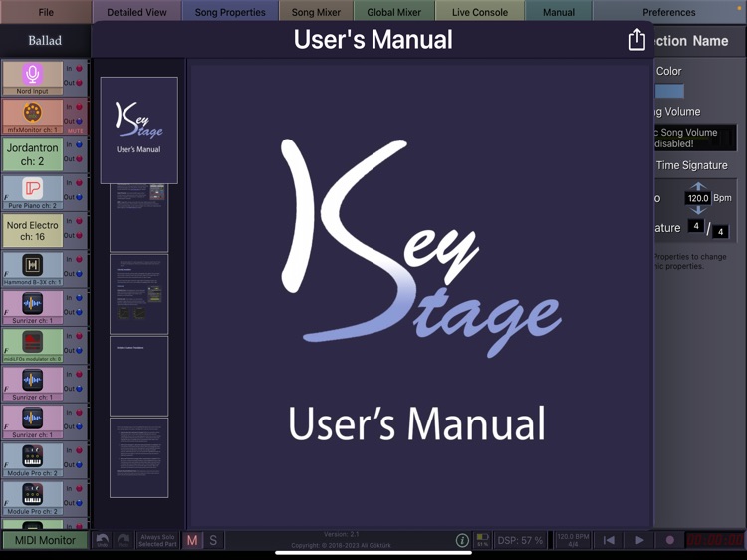Select the Hammond B-3X ch: 1 part
This screenshot has width=747, height=560.
click(x=33, y=269)
